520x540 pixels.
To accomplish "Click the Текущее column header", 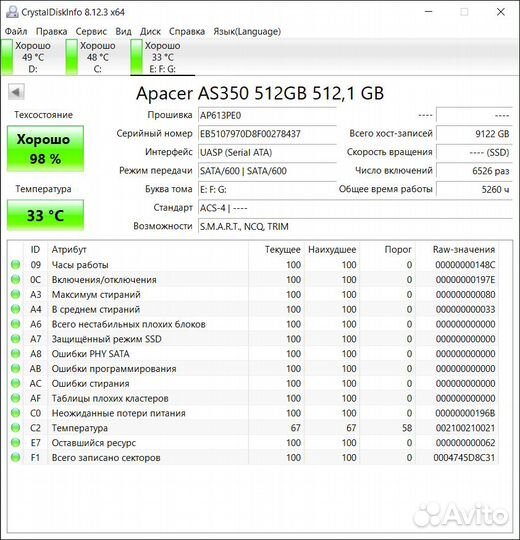I will coord(277,249).
